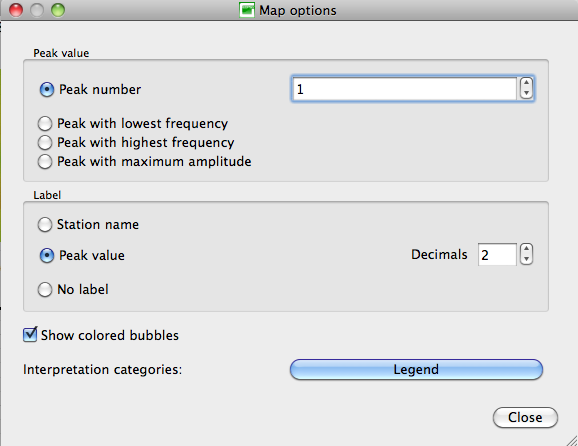Viewport: 578px width, 446px height.
Task: Decrement Decimals using the down arrow
Action: tap(526, 259)
